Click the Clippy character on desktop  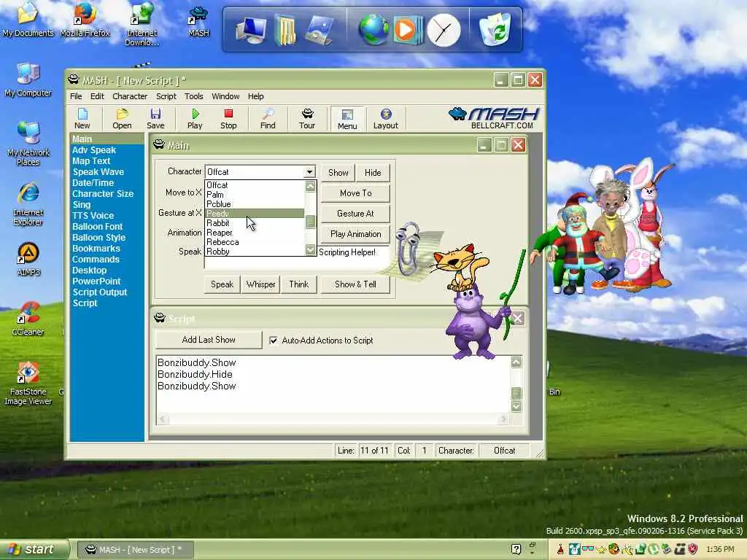(x=409, y=249)
